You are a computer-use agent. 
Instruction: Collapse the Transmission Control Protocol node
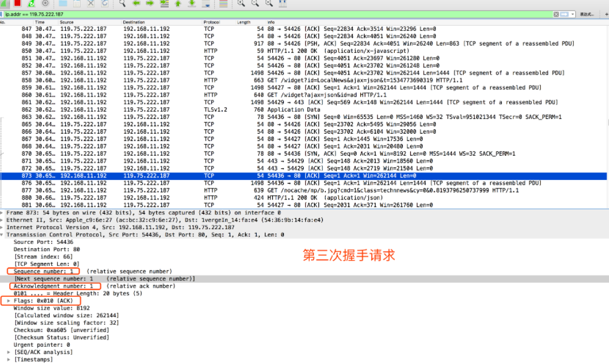(2, 235)
